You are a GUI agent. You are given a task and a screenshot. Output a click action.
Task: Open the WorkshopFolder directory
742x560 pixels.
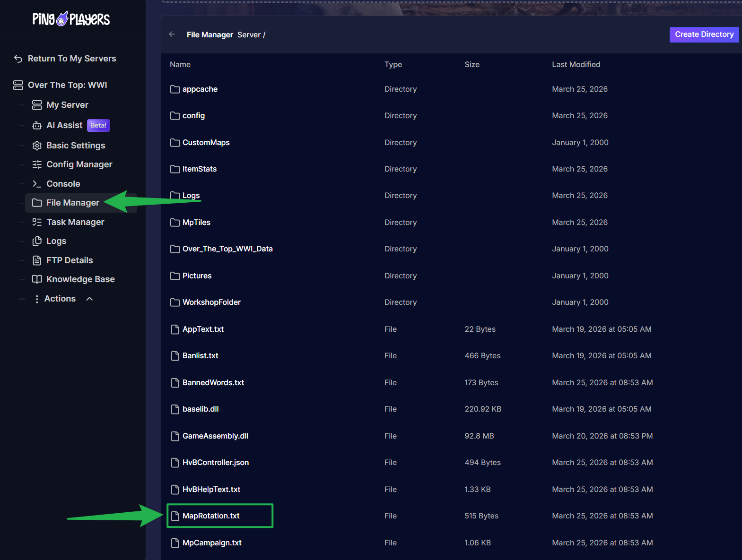[211, 302]
